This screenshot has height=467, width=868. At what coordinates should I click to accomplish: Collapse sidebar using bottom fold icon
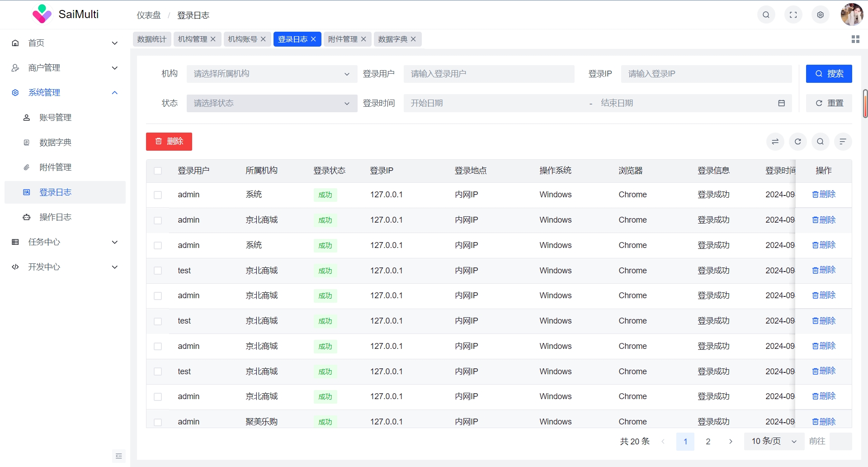point(118,456)
